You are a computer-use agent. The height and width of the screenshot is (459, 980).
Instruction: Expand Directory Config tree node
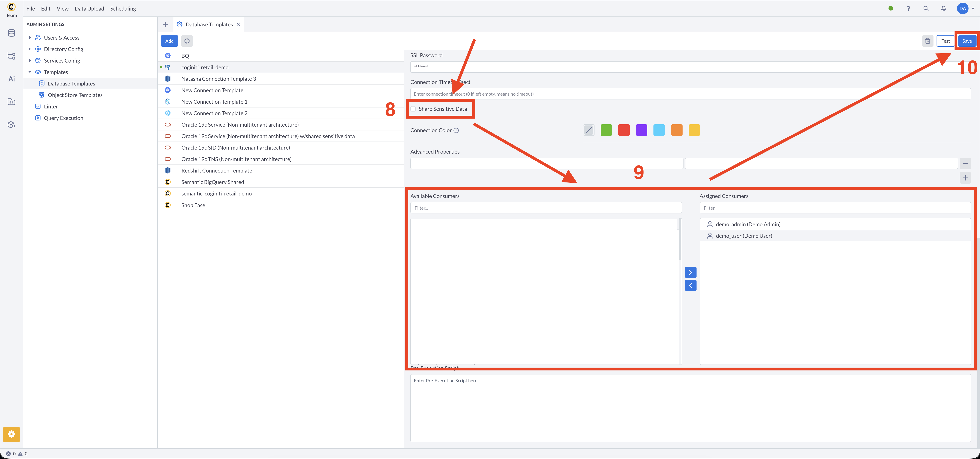tap(30, 49)
